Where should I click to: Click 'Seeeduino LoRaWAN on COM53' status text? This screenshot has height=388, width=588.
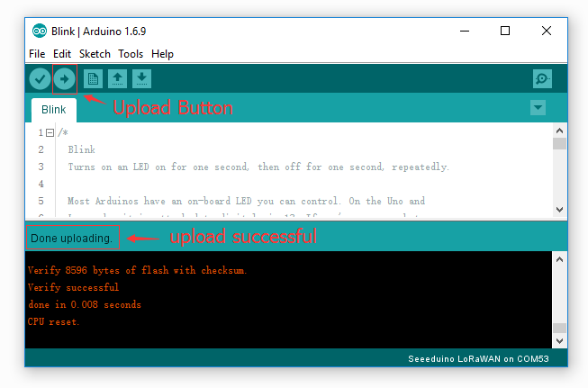pos(478,359)
